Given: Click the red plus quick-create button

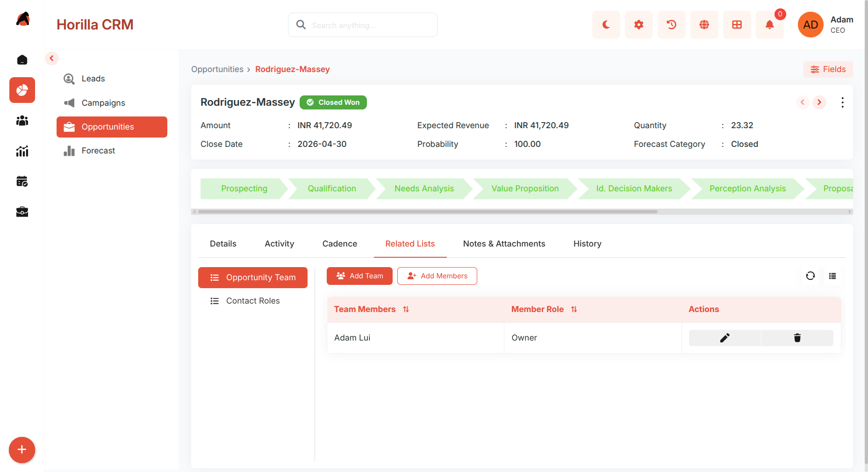Looking at the screenshot, I should pos(22,450).
